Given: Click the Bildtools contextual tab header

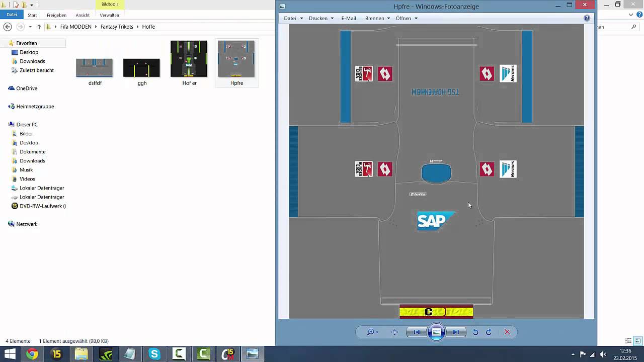Looking at the screenshot, I should (x=110, y=5).
